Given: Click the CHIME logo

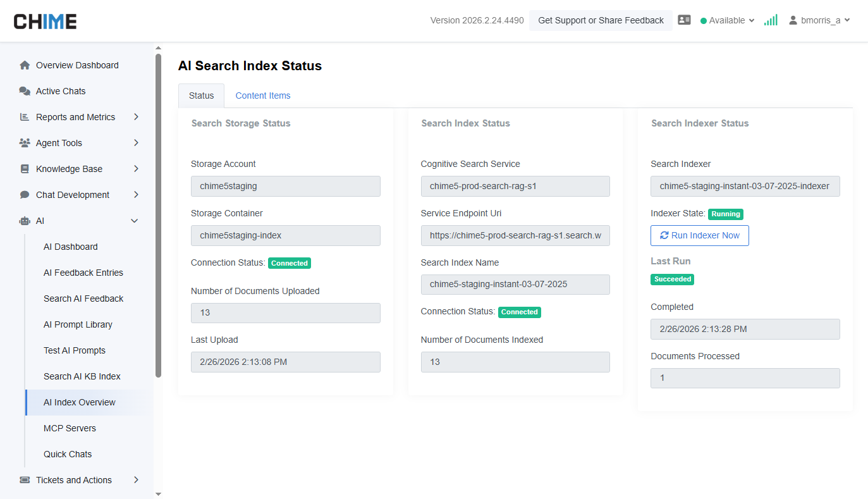Looking at the screenshot, I should tap(46, 21).
